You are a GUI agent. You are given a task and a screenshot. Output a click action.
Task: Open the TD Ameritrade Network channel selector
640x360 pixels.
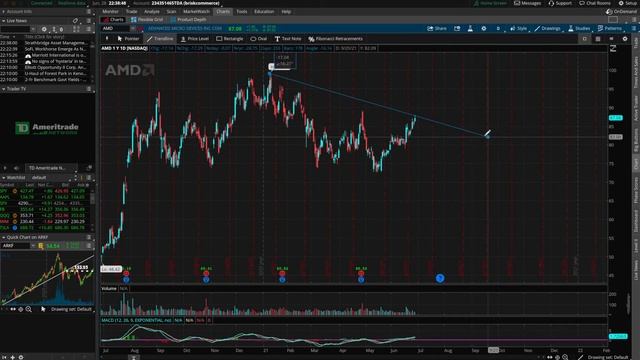[51, 168]
